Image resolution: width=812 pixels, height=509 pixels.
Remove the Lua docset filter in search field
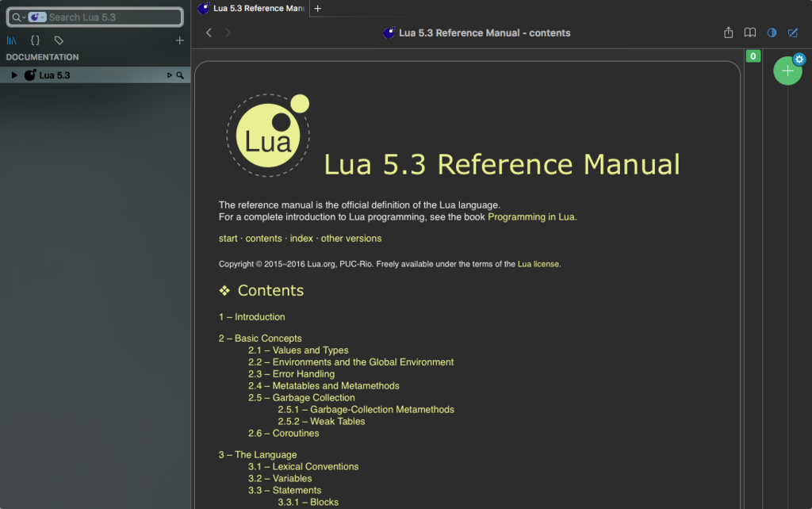pyautogui.click(x=36, y=17)
